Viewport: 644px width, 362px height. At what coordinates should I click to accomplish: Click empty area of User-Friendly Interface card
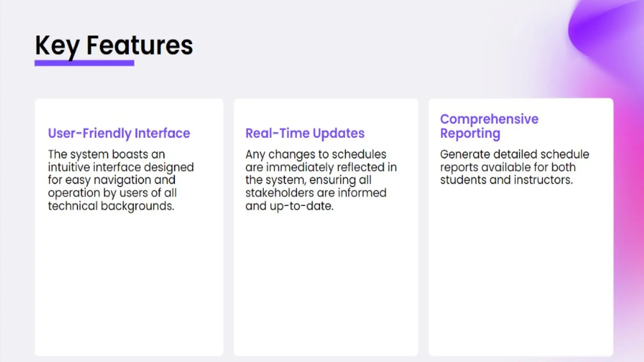[x=129, y=283]
